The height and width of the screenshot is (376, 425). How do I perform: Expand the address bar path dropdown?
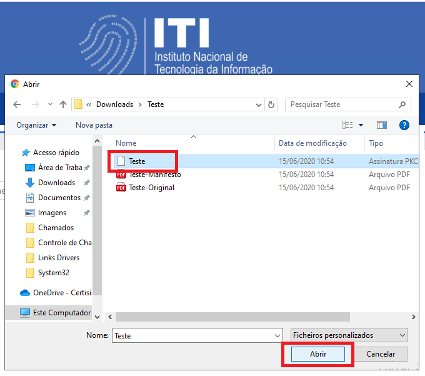pos(258,105)
